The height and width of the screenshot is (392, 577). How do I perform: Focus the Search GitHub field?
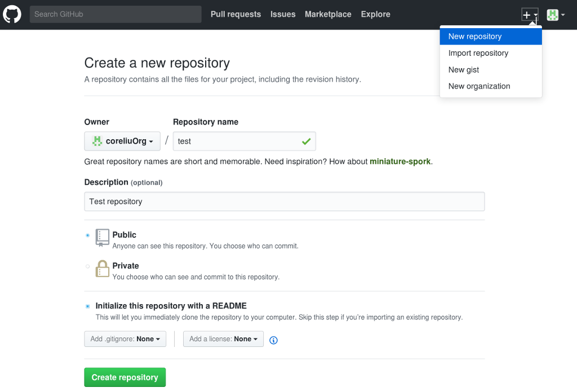click(x=116, y=14)
